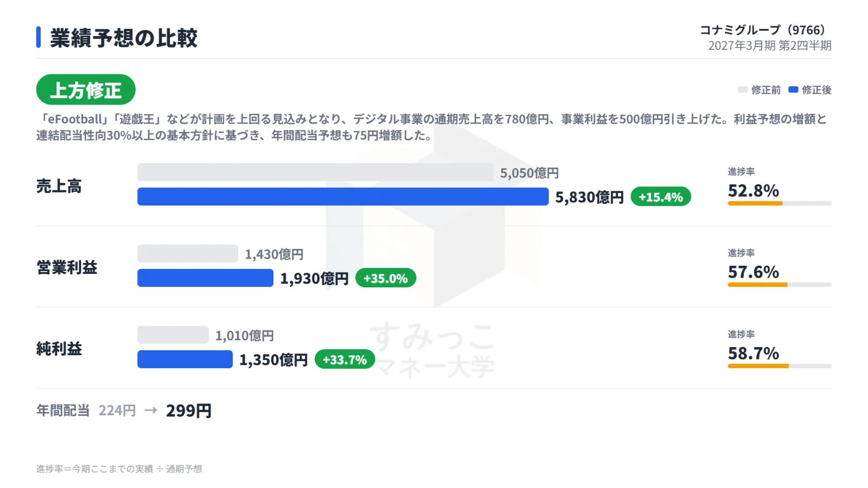868x488 pixels.
Task: Click the 5,050億円 value
Action: click(529, 173)
